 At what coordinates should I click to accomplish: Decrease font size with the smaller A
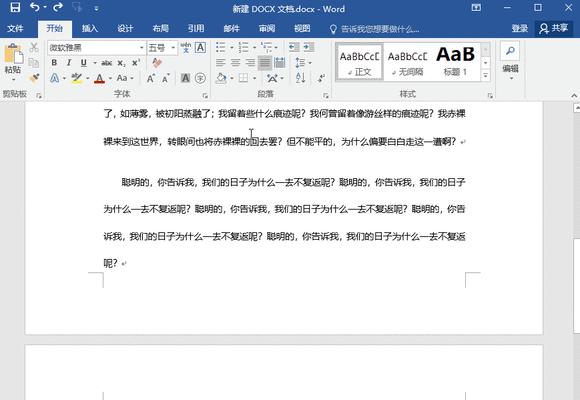tap(165, 78)
